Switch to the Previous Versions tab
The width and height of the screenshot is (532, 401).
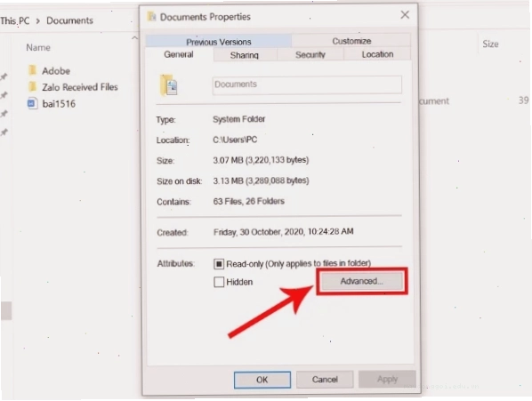pos(219,42)
